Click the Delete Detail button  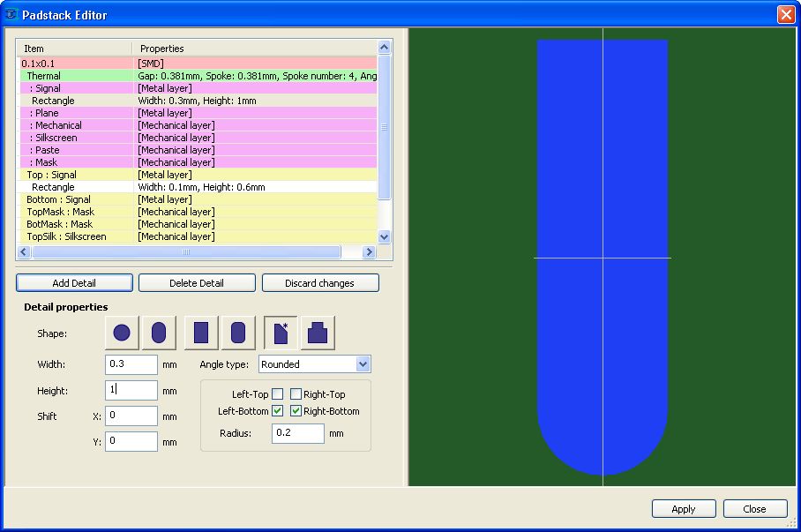[x=197, y=283]
